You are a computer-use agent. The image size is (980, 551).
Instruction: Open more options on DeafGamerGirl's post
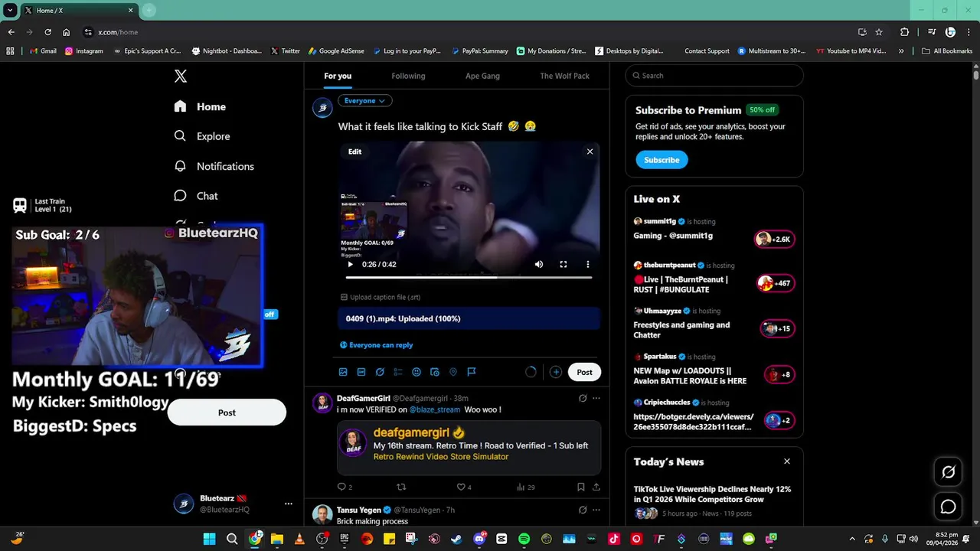pos(596,398)
